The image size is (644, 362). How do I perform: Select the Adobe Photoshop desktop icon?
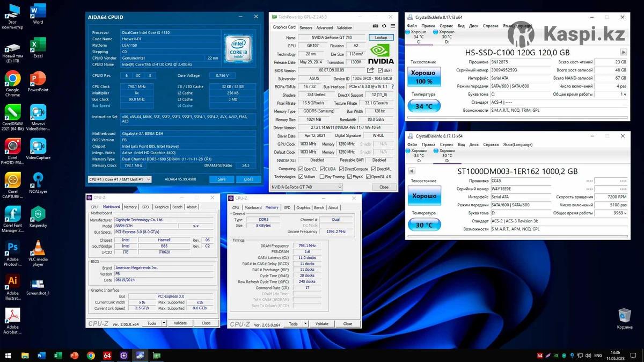[x=12, y=254]
